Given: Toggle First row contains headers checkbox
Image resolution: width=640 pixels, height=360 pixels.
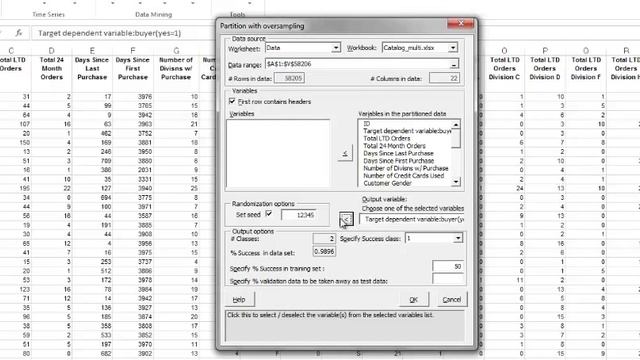Looking at the screenshot, I should pyautogui.click(x=232, y=101).
